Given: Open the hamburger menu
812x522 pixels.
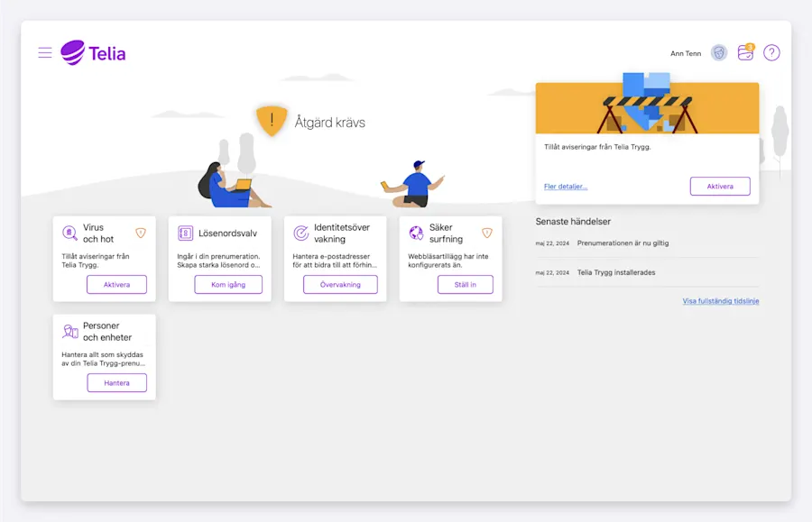Looking at the screenshot, I should tap(45, 53).
